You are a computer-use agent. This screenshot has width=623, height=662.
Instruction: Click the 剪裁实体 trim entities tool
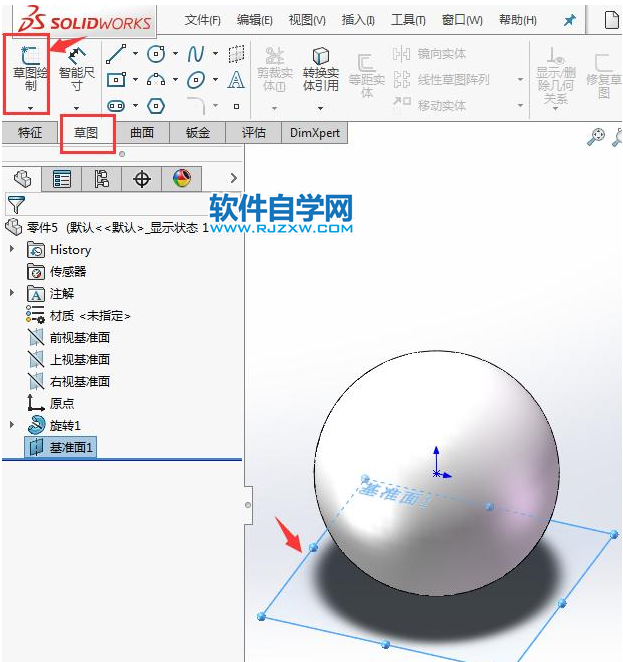274,69
